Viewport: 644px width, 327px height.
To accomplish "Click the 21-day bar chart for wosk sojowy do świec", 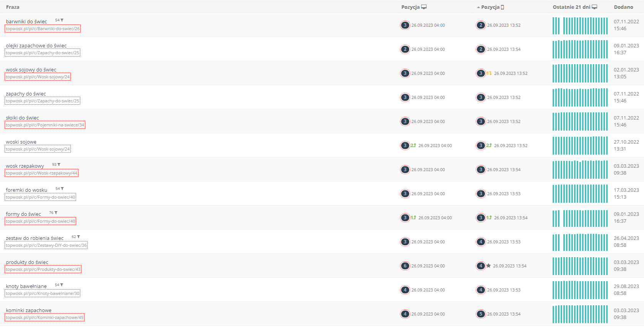I will (580, 73).
